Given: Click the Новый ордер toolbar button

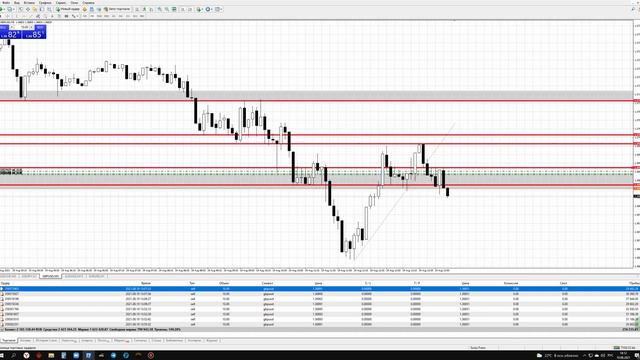Looking at the screenshot, I should click(x=68, y=9).
